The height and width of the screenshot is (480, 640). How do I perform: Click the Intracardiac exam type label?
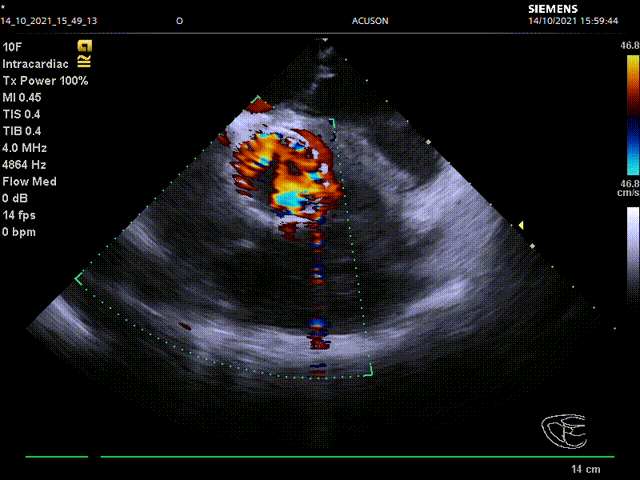pos(34,63)
